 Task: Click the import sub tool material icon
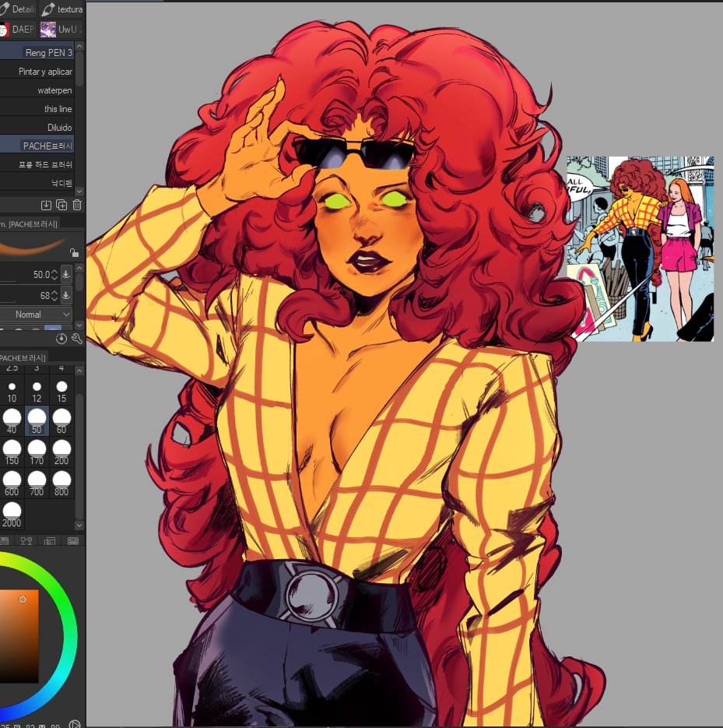click(x=46, y=205)
